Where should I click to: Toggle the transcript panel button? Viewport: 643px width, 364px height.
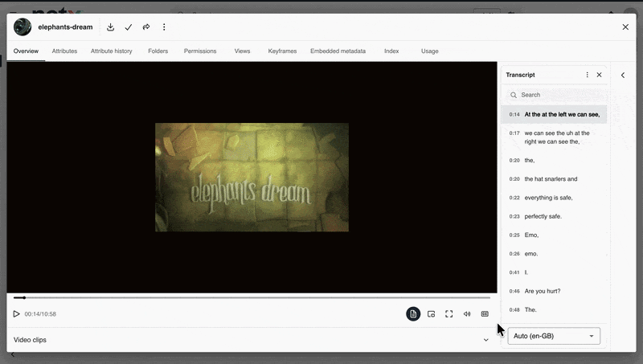pos(413,314)
